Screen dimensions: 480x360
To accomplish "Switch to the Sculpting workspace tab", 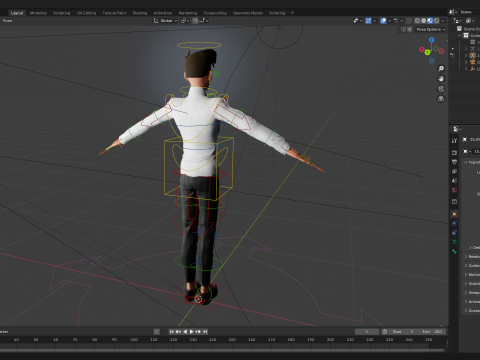I will pyautogui.click(x=62, y=13).
